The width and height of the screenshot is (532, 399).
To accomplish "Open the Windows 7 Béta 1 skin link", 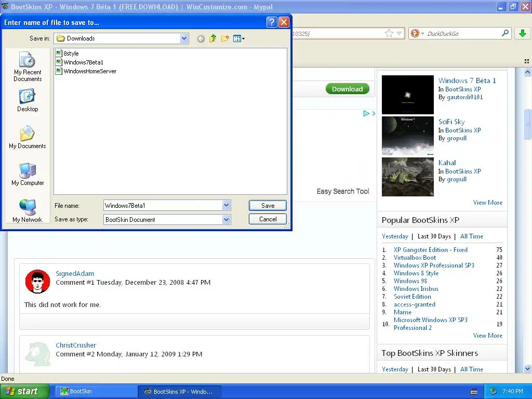I will tap(467, 81).
